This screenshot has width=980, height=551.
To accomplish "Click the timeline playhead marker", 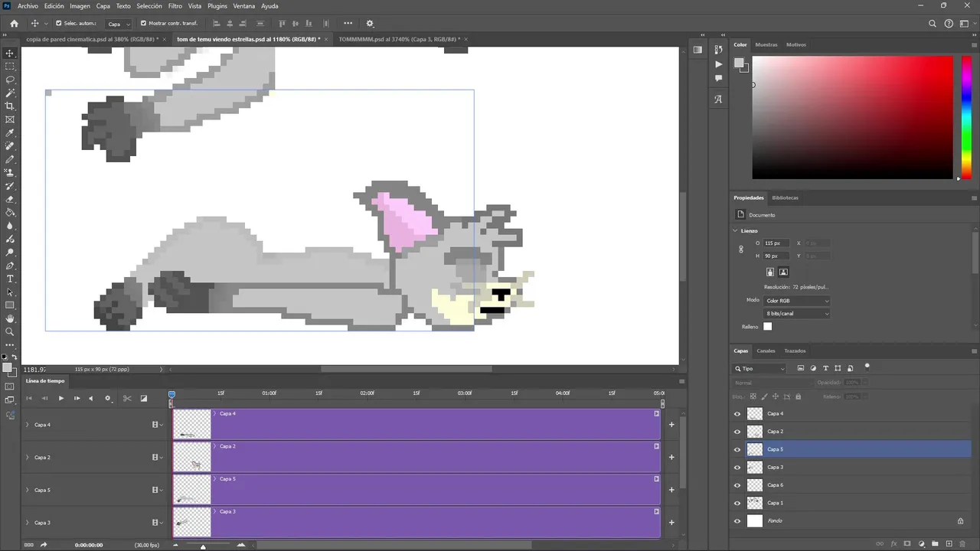I will (171, 395).
